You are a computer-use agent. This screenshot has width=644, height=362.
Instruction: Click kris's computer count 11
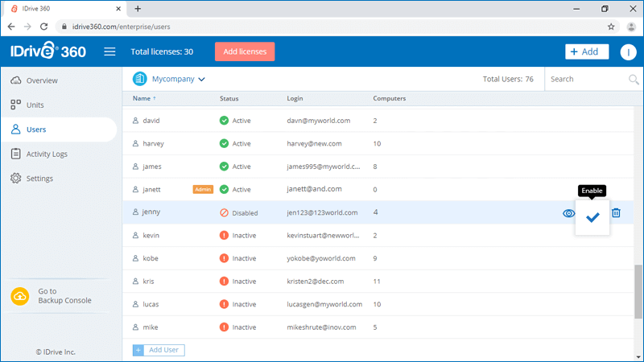click(377, 281)
